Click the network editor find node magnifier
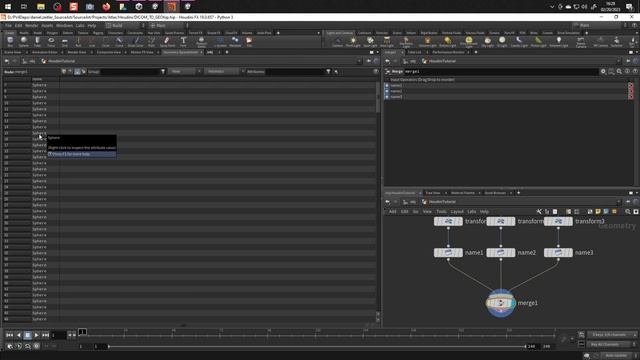640x360 pixels. coord(628,211)
